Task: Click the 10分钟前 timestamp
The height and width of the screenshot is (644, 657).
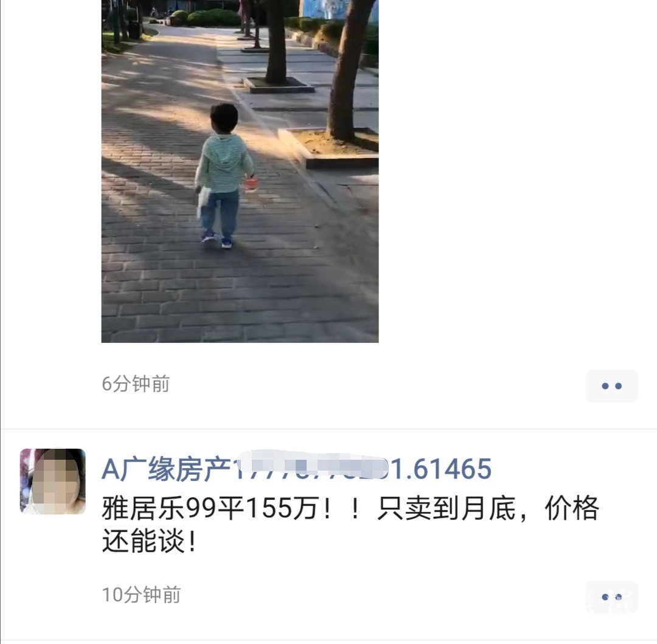Action: [141, 595]
